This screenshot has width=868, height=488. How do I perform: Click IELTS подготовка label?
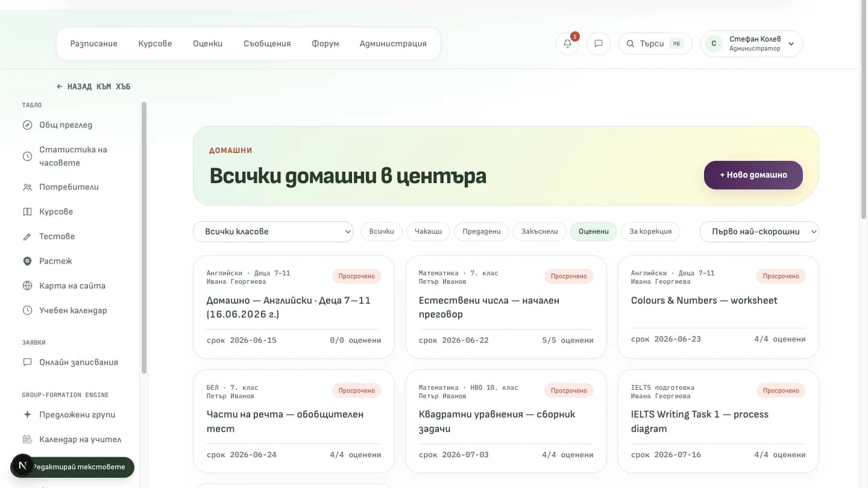pos(662,387)
